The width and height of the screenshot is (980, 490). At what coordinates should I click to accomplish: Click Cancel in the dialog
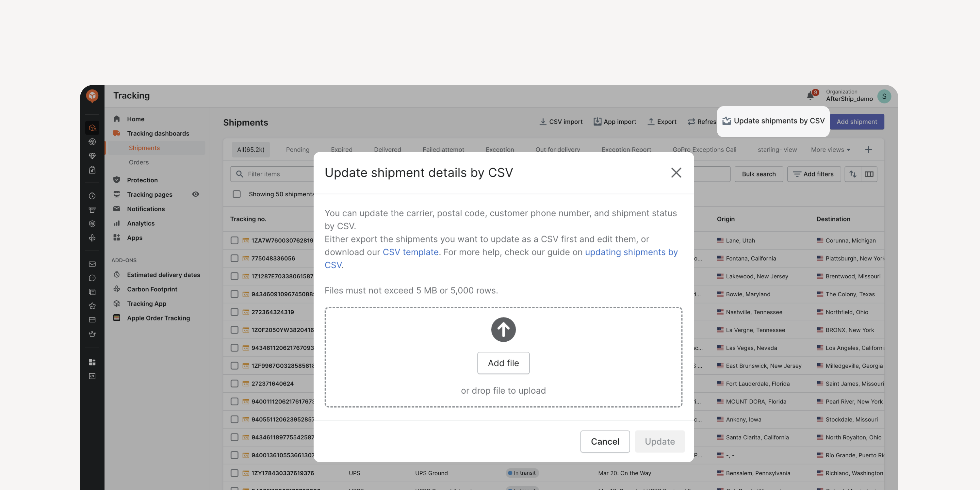pos(605,441)
